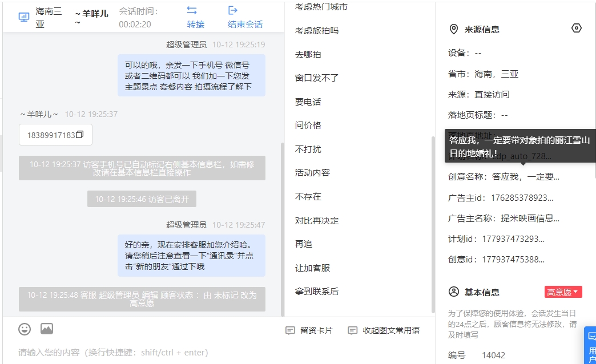Click the 留资卡片 button
596x364 pixels.
pyautogui.click(x=309, y=330)
